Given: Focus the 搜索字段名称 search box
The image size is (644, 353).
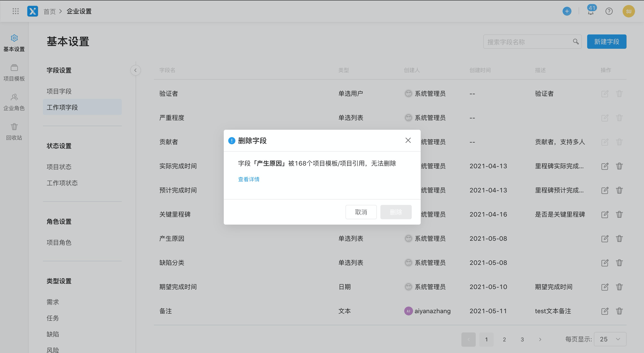Looking at the screenshot, I should click(x=532, y=42).
